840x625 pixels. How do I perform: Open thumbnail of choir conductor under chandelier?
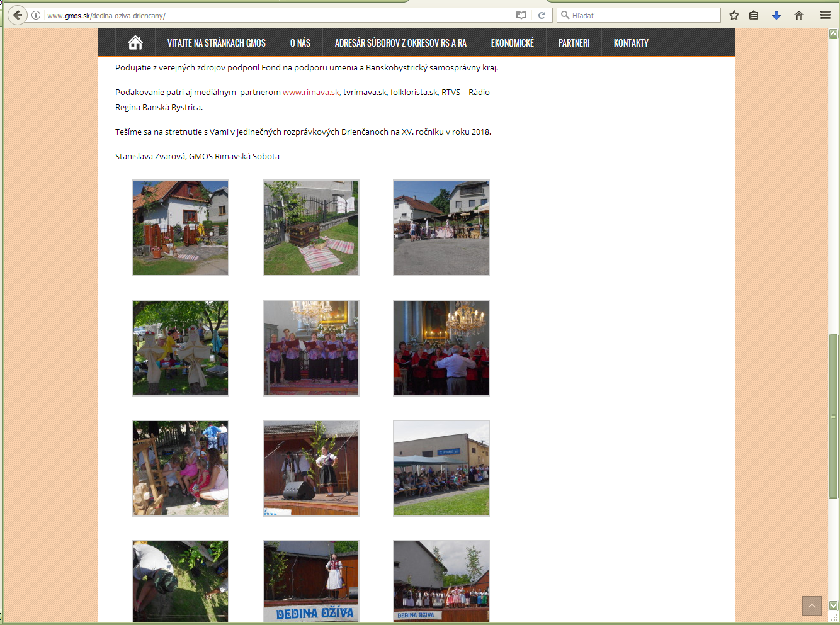(441, 348)
